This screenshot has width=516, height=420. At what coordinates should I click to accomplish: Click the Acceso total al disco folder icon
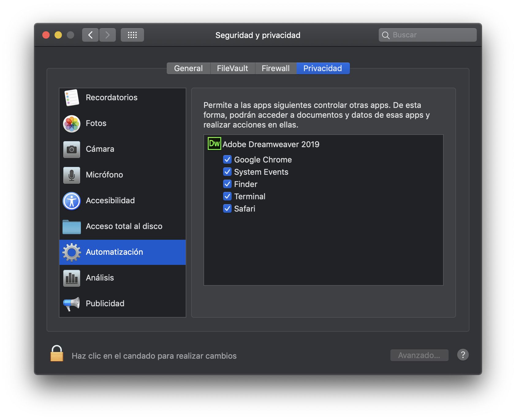[71, 226]
